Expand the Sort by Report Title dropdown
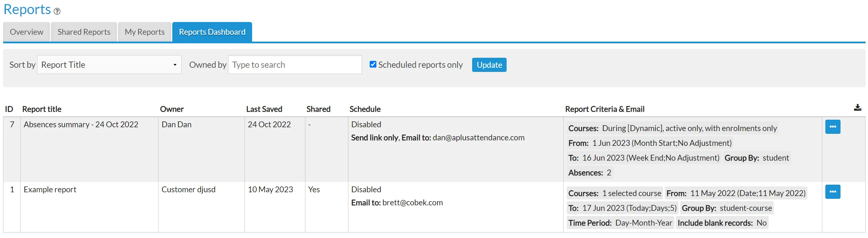The height and width of the screenshot is (238, 868). click(109, 65)
